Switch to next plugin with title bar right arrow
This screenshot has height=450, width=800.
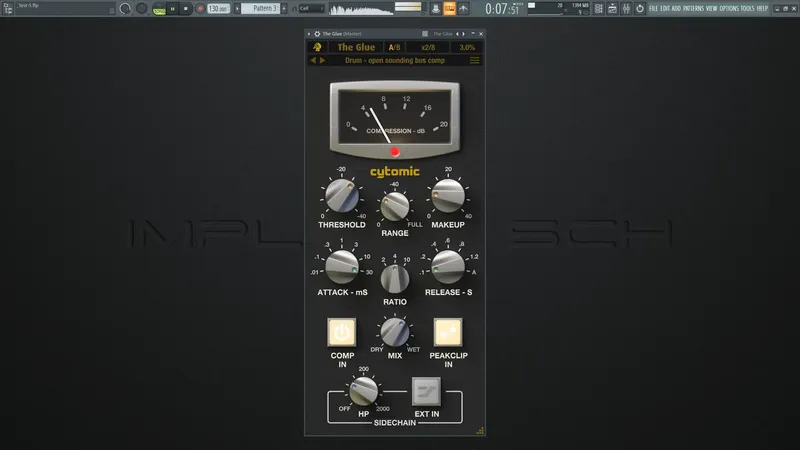point(463,34)
